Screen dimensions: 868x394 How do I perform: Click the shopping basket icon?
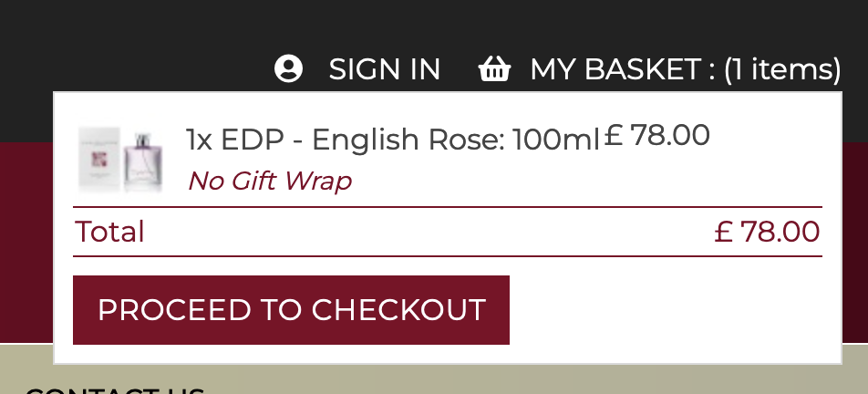[x=494, y=69]
